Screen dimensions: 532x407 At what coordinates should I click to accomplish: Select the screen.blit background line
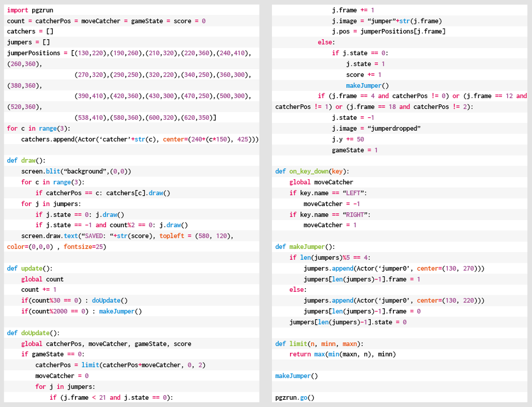tap(76, 171)
